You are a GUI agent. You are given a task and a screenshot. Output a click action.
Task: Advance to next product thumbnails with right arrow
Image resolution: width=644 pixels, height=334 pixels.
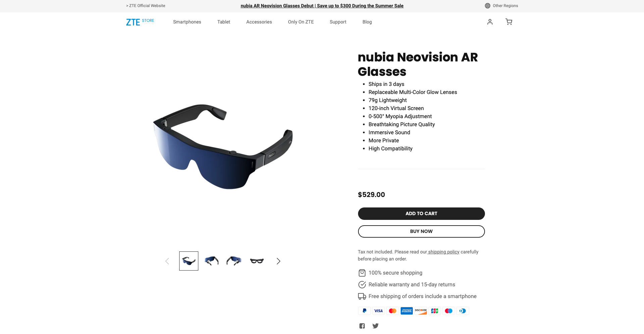pos(278,261)
